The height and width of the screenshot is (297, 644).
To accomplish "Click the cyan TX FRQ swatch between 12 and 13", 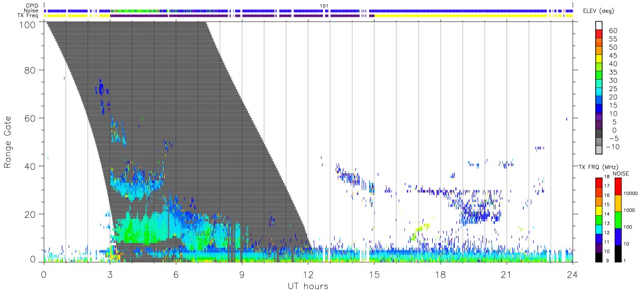I will 598,228.
